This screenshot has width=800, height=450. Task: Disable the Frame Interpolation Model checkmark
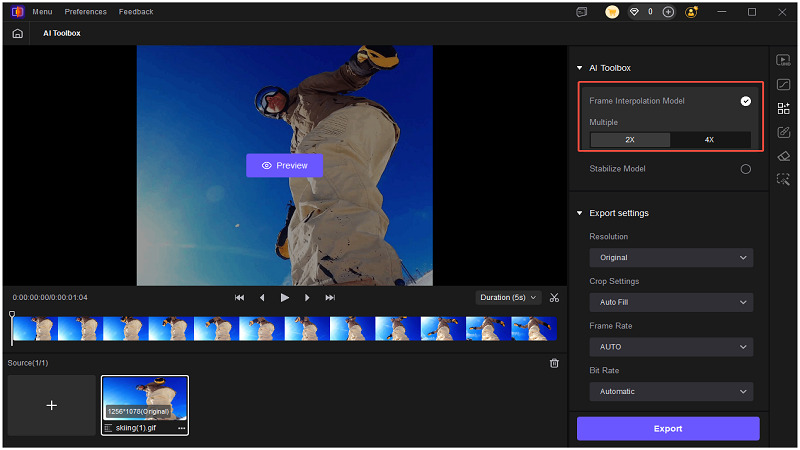tap(745, 101)
